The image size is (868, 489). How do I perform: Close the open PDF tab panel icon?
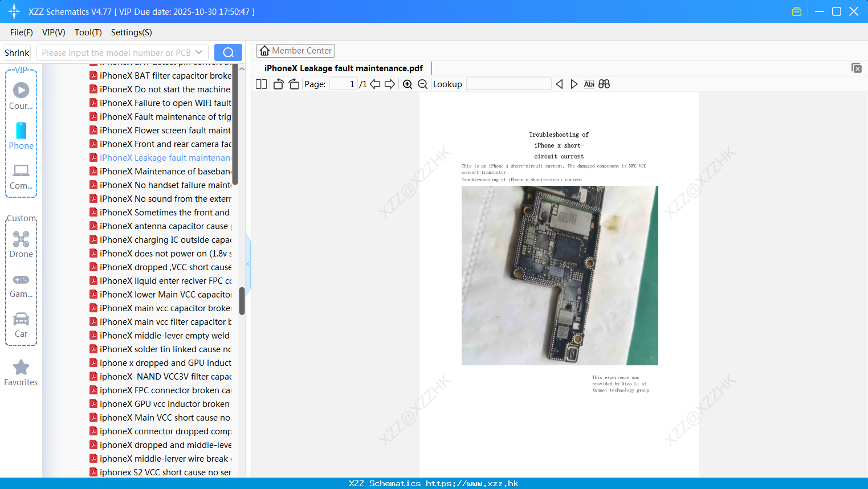pyautogui.click(x=857, y=68)
